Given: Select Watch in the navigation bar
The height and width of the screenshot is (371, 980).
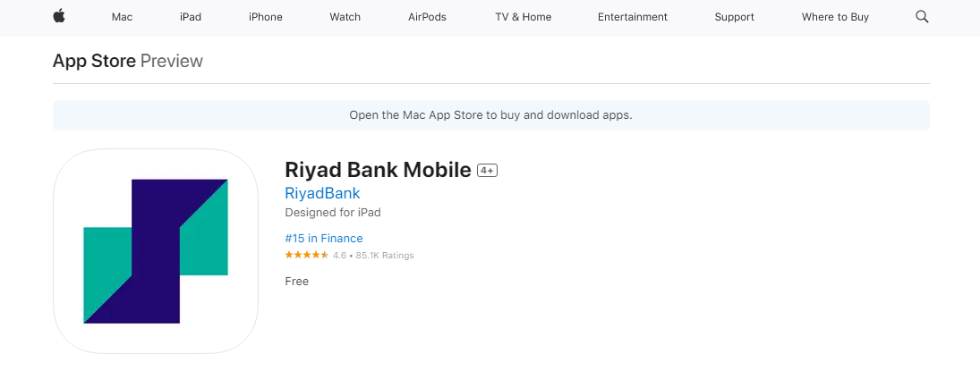Looking at the screenshot, I should click(x=345, y=17).
